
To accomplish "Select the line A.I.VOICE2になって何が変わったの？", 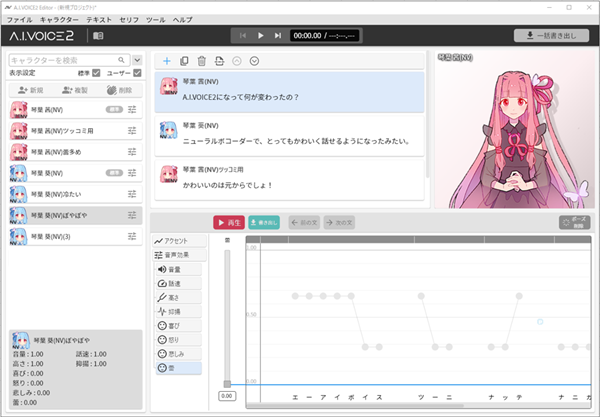I will pyautogui.click(x=289, y=92).
